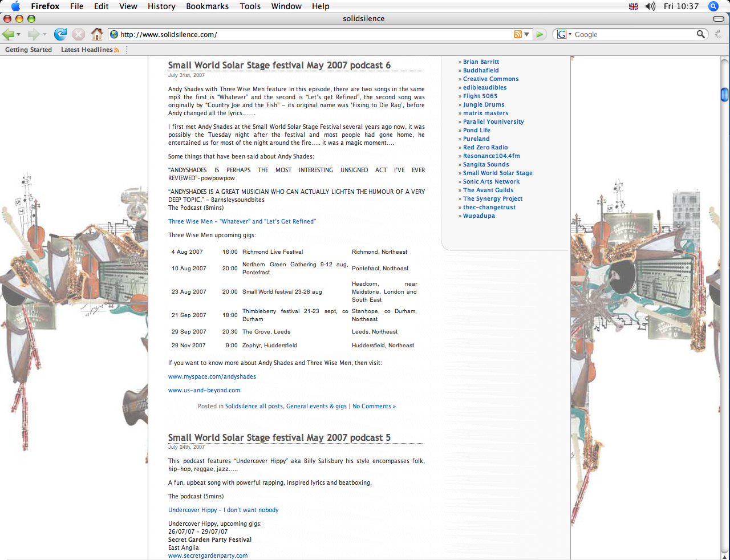Open the Google search engine selector dropdown

[x=563, y=34]
